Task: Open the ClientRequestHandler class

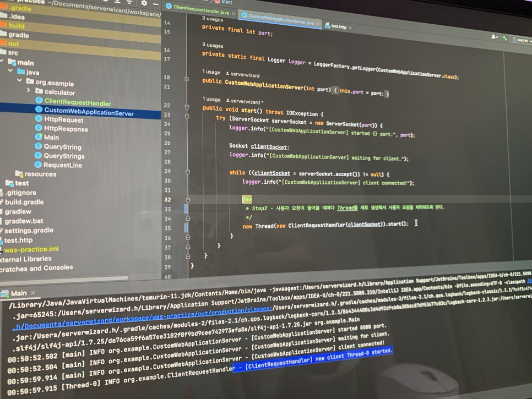Action: pyautogui.click(x=77, y=102)
